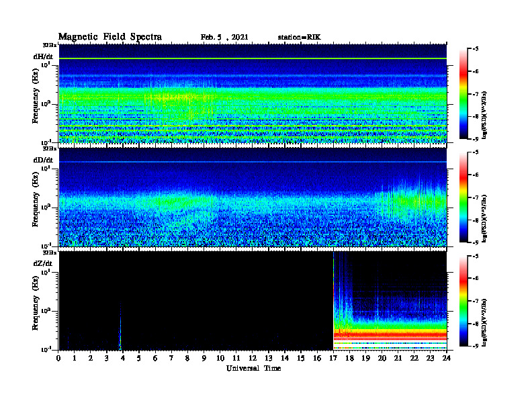
Task: Click the -7 tick on dH/dt color bar
Action: [476, 94]
